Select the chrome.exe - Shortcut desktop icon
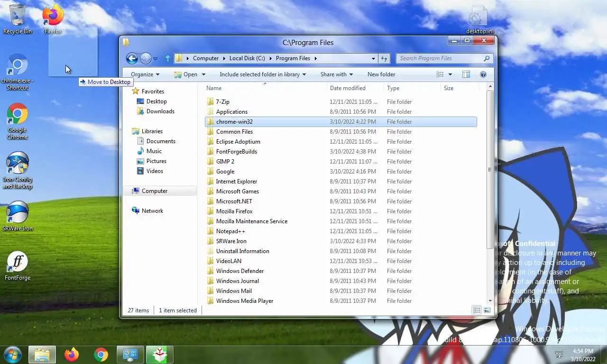Viewport: 607px width, 364px height. tap(18, 72)
